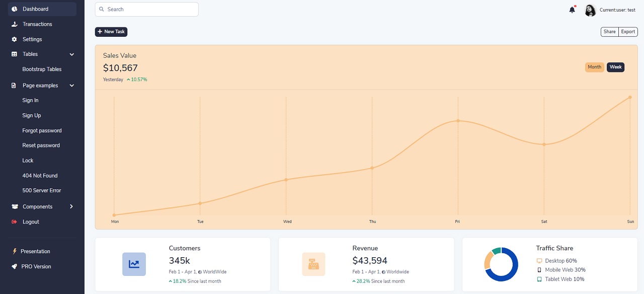This screenshot has width=644, height=294.
Task: Switch sales chart to Week view
Action: coord(615,67)
